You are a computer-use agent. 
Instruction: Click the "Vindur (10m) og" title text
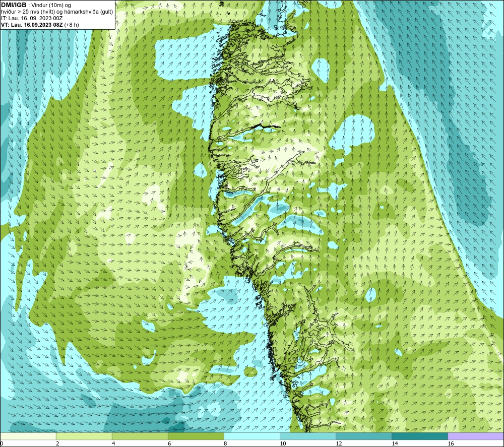(x=51, y=5)
